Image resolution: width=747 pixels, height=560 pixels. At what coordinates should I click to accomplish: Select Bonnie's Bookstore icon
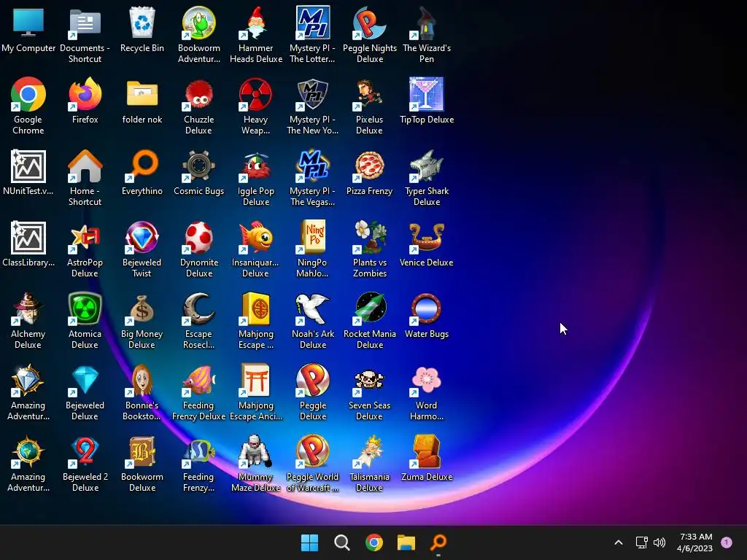(x=142, y=380)
